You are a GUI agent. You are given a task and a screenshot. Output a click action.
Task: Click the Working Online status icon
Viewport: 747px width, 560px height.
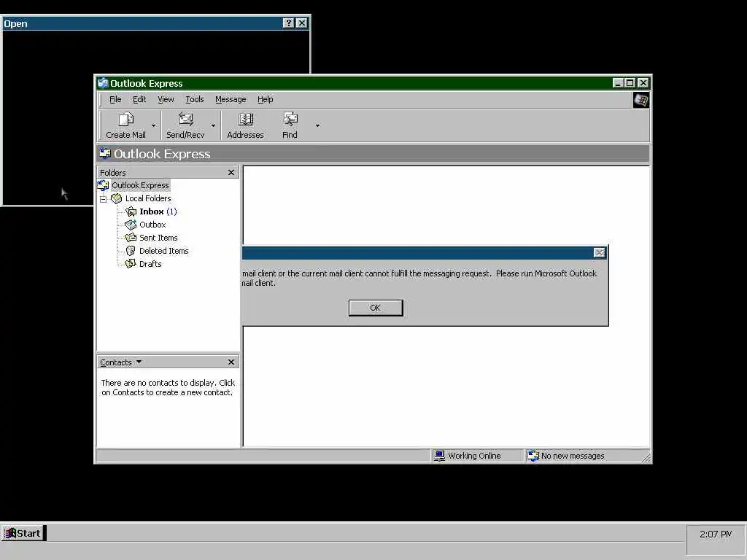click(x=438, y=456)
